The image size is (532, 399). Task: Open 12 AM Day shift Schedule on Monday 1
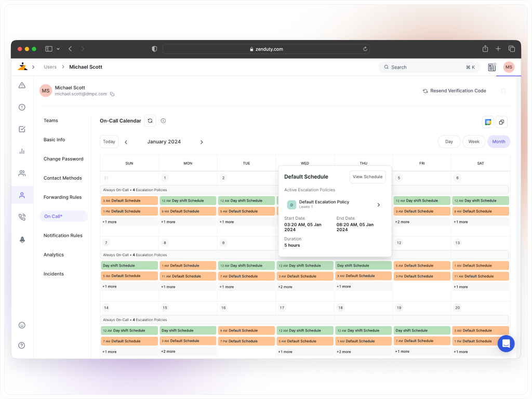[x=188, y=201]
